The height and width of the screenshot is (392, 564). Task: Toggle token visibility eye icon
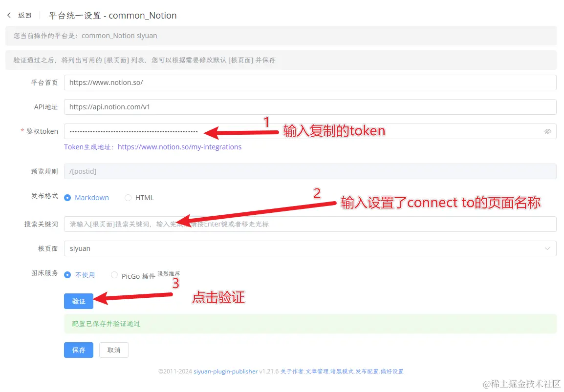point(547,131)
